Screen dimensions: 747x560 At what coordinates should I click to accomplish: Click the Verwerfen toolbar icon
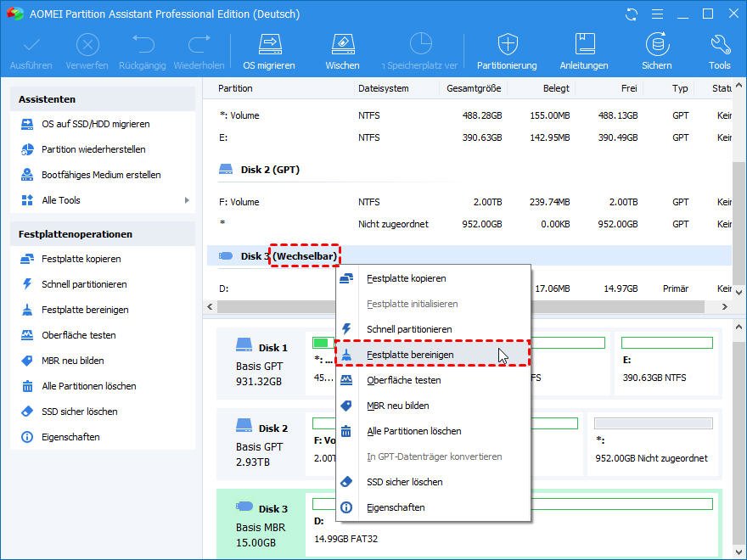tap(87, 45)
